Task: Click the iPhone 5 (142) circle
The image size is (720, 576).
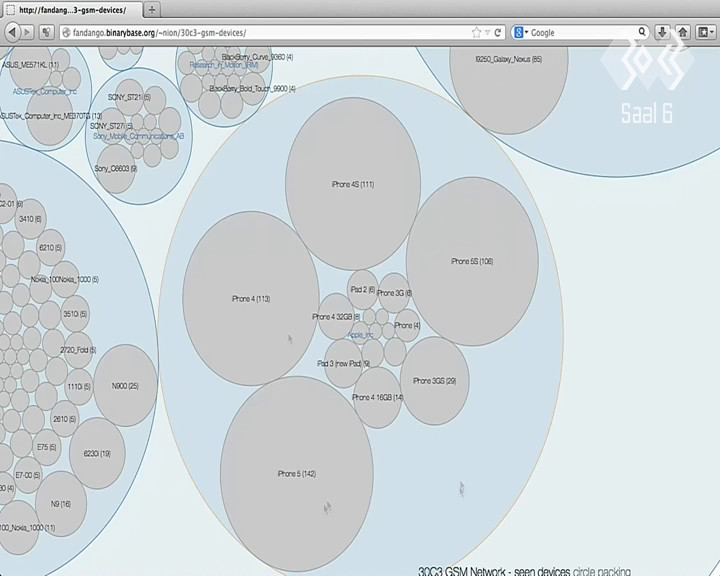Action: (297, 474)
